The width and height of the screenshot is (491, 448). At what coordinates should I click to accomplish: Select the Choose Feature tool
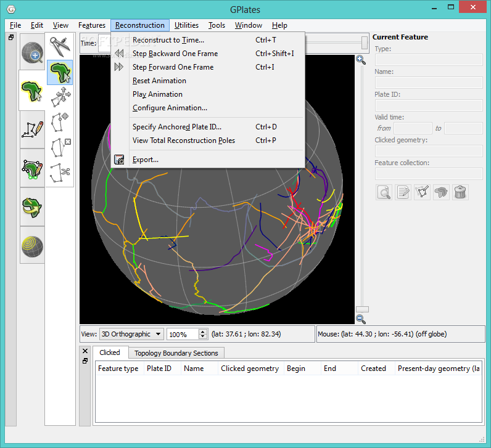click(x=60, y=72)
